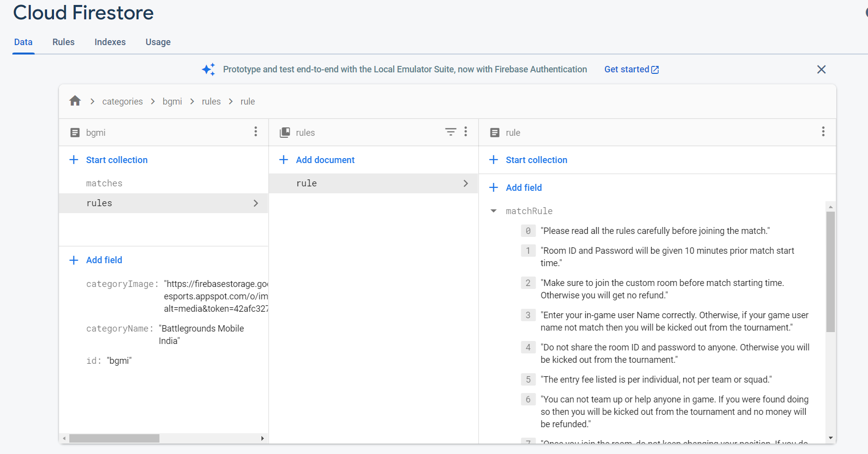Switch to the Data tab
Viewport: 868px width, 454px height.
(23, 42)
